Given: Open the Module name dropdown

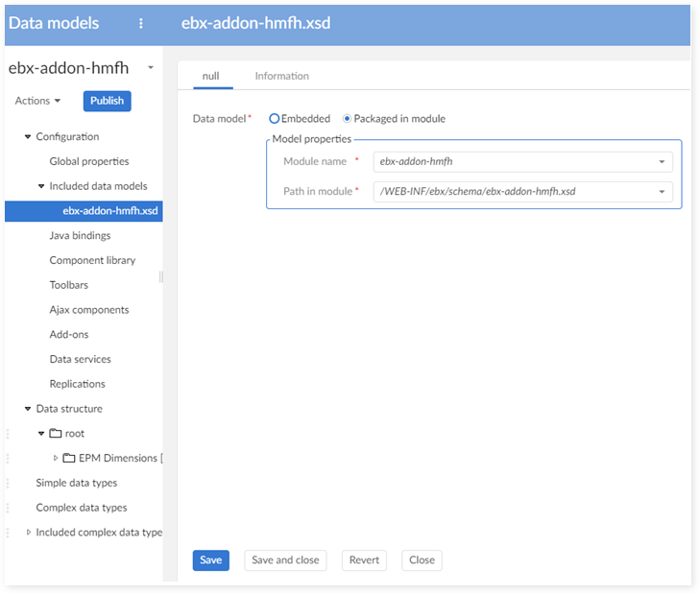Looking at the screenshot, I should point(662,162).
